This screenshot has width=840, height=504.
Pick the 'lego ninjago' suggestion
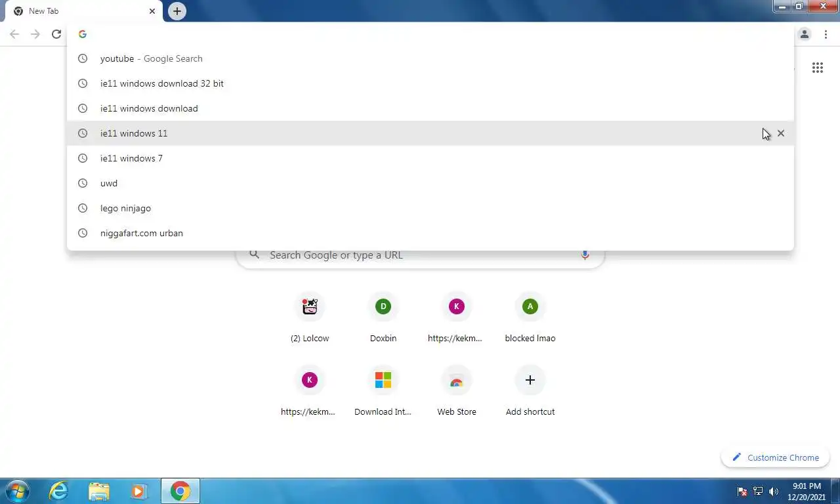430,208
